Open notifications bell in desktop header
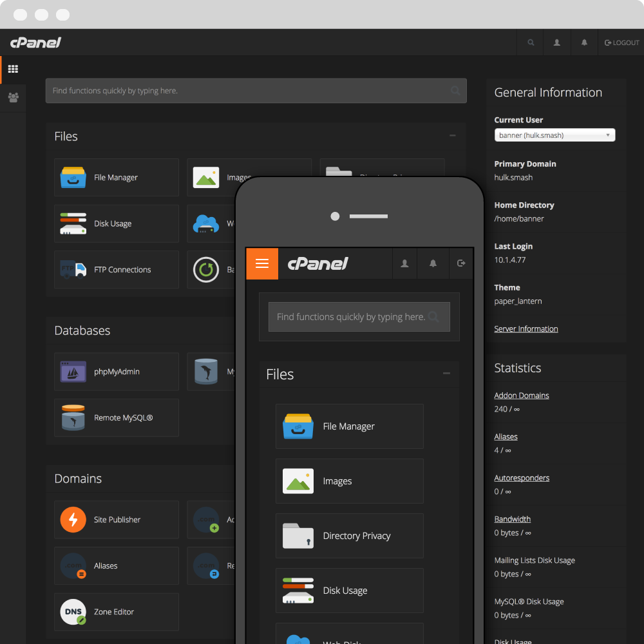Screen dimensions: 644x644 pyautogui.click(x=584, y=43)
